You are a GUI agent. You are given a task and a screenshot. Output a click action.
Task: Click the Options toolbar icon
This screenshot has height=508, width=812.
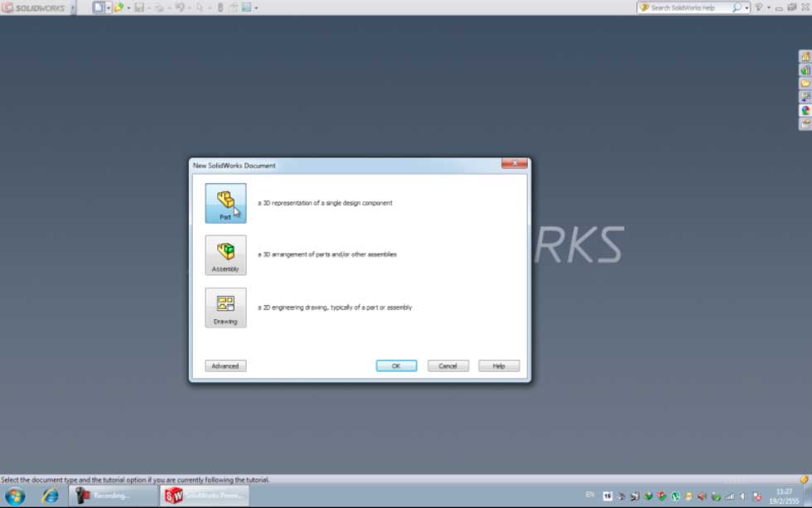pos(247,7)
